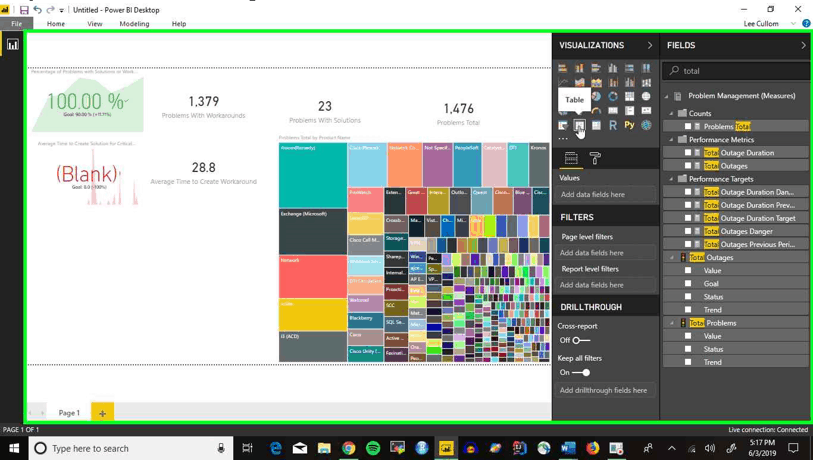Viewport: 814px width, 462px height.
Task: Select the Python visual
Action: 630,125
